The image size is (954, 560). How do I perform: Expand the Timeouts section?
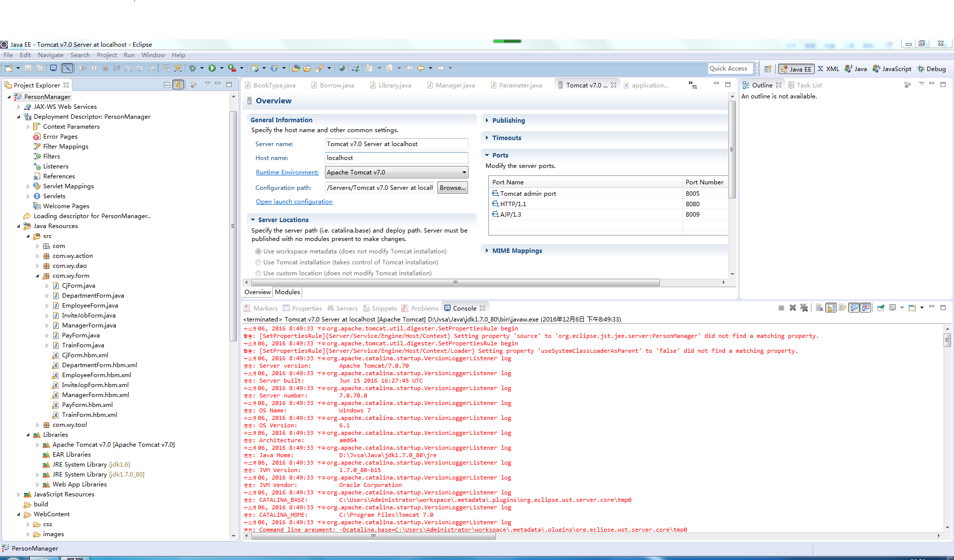(x=487, y=138)
